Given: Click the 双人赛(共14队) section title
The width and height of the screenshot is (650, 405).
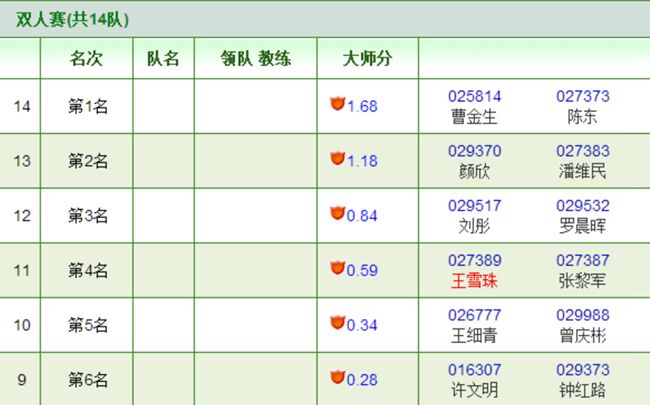Looking at the screenshot, I should (x=72, y=19).
